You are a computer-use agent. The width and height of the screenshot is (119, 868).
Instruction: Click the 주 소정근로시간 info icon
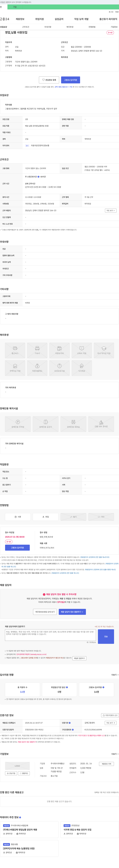pyautogui.click(x=38, y=177)
